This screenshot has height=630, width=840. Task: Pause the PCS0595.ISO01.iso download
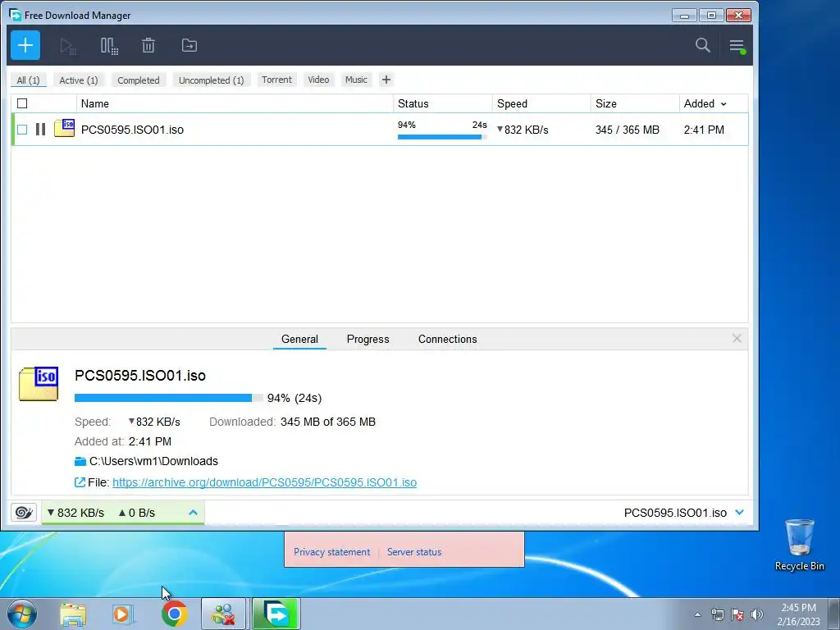click(40, 129)
